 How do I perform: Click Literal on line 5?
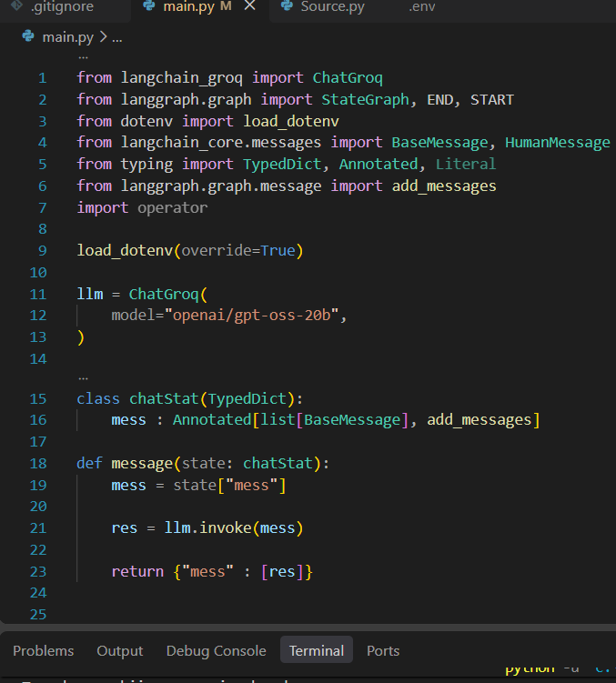pos(466,165)
